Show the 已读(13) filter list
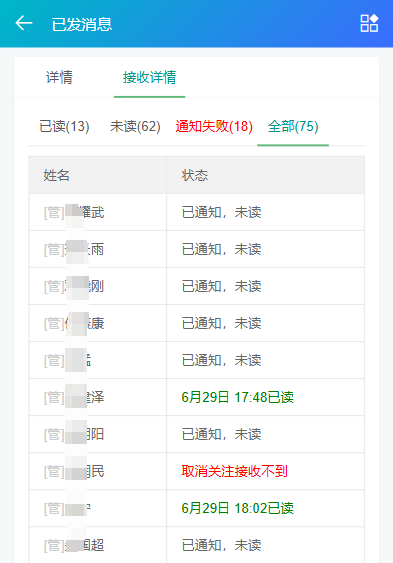Viewport: 393px width, 563px height. (x=64, y=126)
